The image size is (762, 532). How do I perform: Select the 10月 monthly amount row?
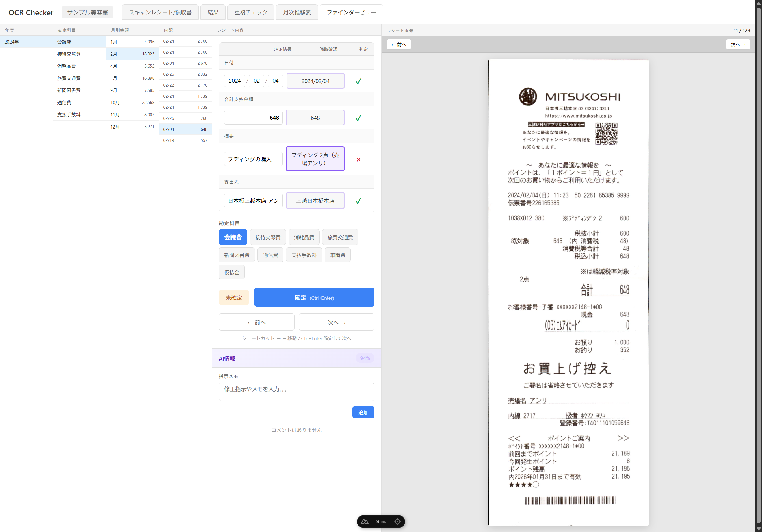click(132, 103)
